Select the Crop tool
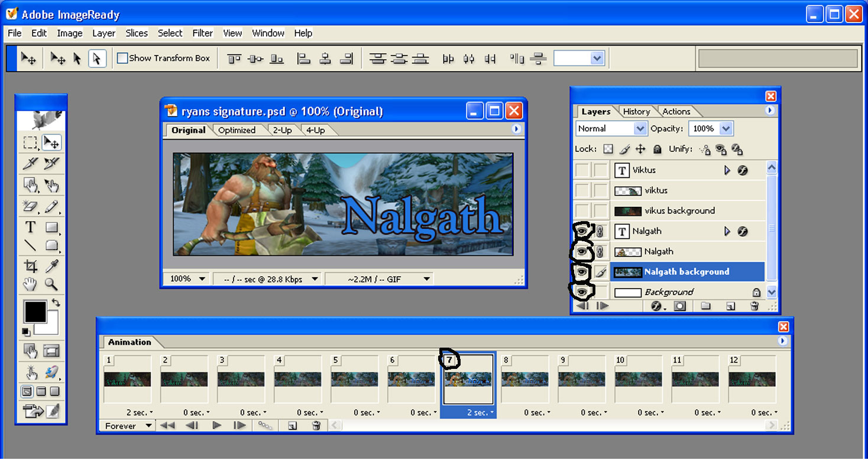 [x=30, y=266]
